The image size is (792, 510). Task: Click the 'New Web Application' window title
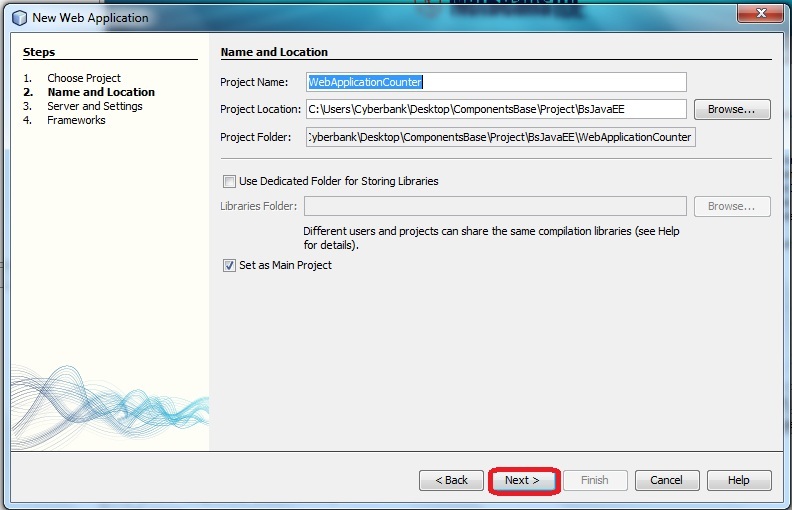[x=90, y=18]
